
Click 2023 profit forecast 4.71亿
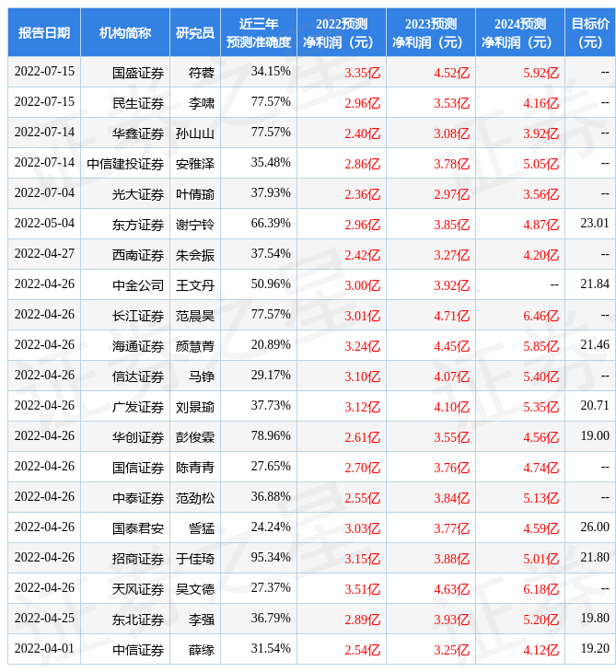(452, 316)
